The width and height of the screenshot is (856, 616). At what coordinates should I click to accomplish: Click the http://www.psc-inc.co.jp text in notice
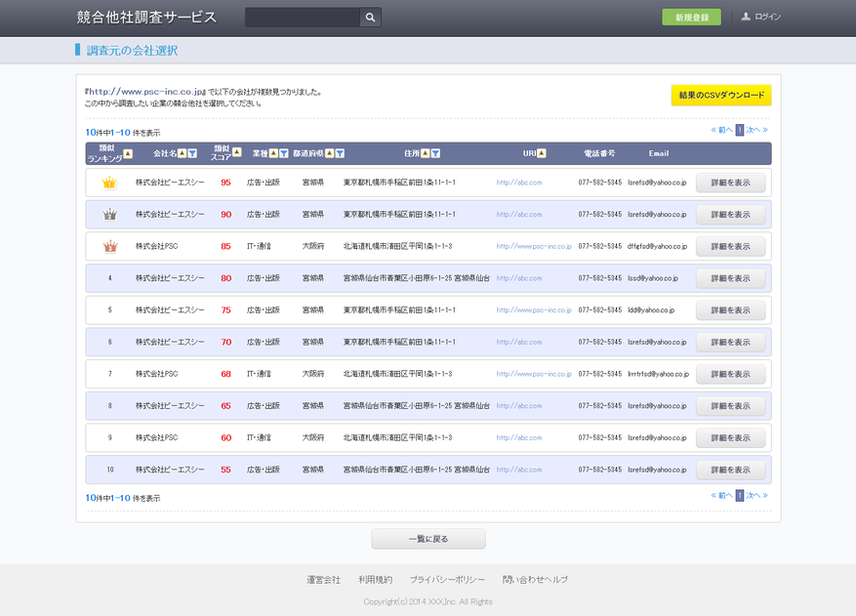coord(146,92)
